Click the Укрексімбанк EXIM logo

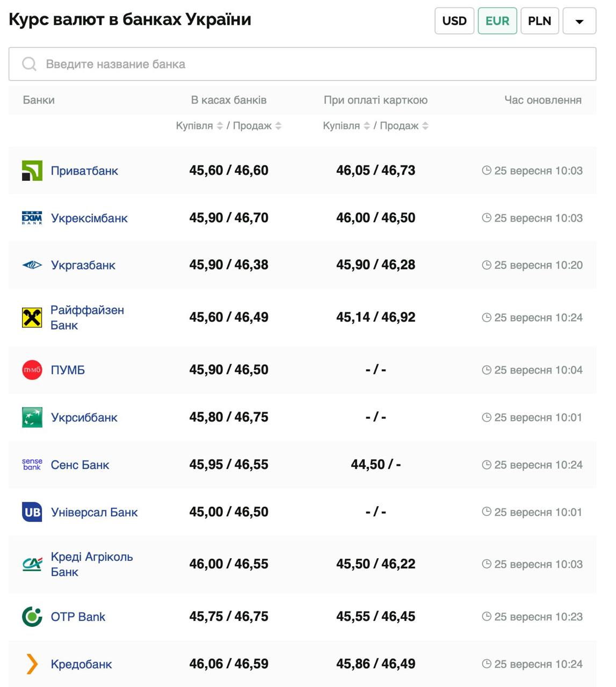(x=32, y=218)
